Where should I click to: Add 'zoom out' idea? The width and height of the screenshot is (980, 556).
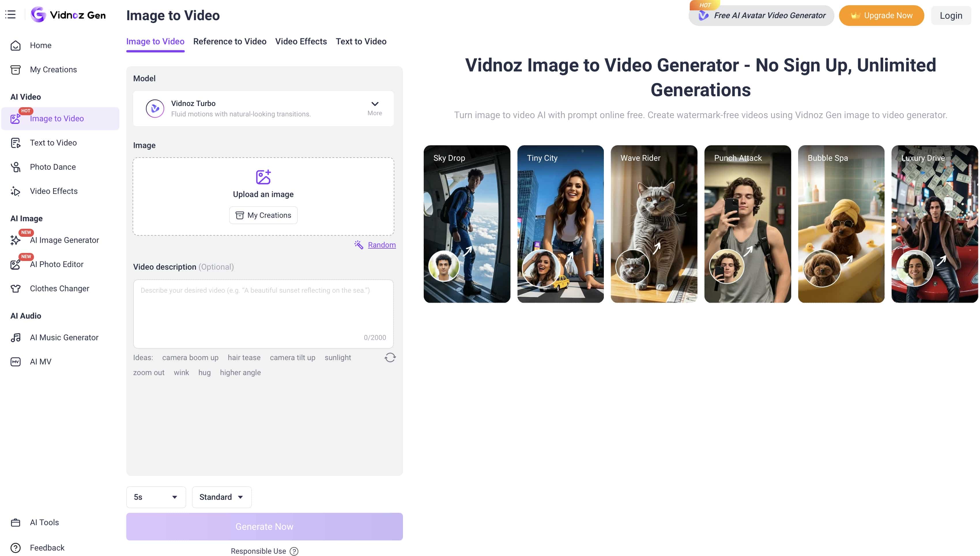(x=149, y=372)
